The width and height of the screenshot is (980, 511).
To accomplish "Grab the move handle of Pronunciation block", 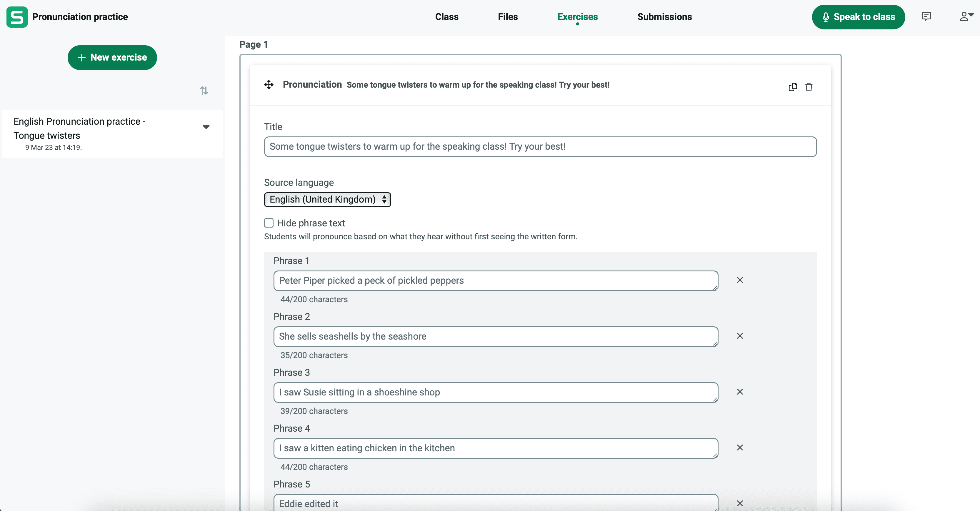I will click(269, 85).
